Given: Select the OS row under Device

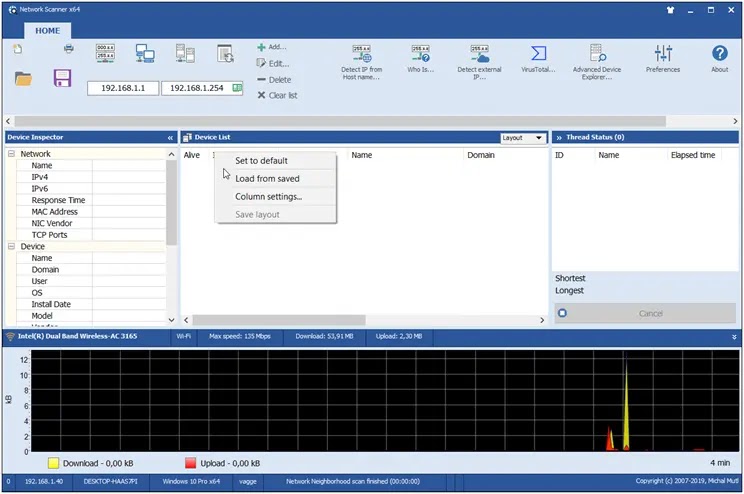Looking at the screenshot, I should click(x=91, y=293).
